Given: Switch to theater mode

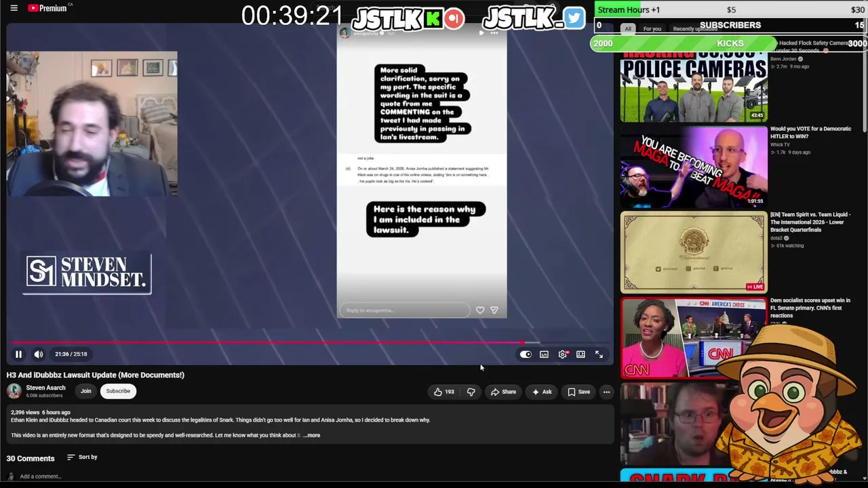Looking at the screenshot, I should click(x=580, y=354).
